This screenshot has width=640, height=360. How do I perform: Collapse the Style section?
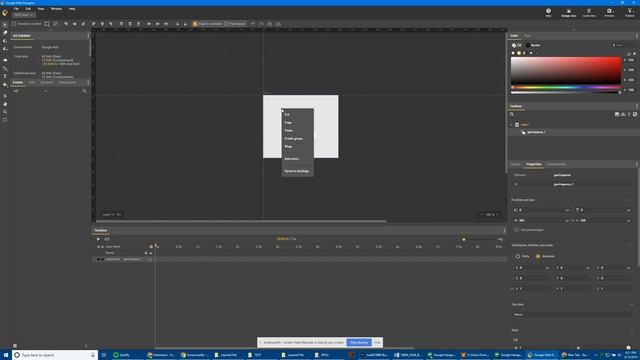pyautogui.click(x=632, y=330)
